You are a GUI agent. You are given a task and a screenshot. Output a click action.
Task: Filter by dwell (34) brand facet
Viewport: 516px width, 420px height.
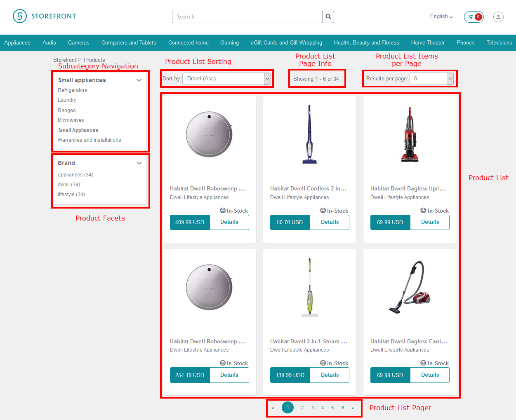[x=69, y=185]
